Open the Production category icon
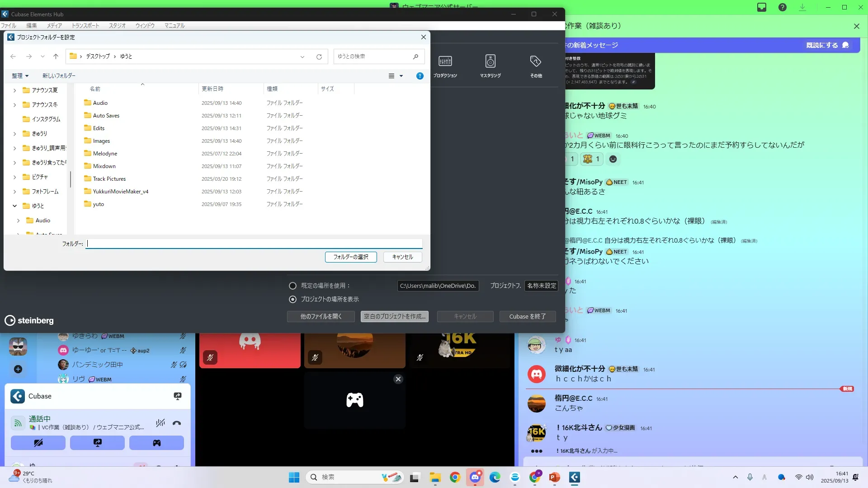This screenshot has height=488, width=868. pyautogui.click(x=445, y=61)
